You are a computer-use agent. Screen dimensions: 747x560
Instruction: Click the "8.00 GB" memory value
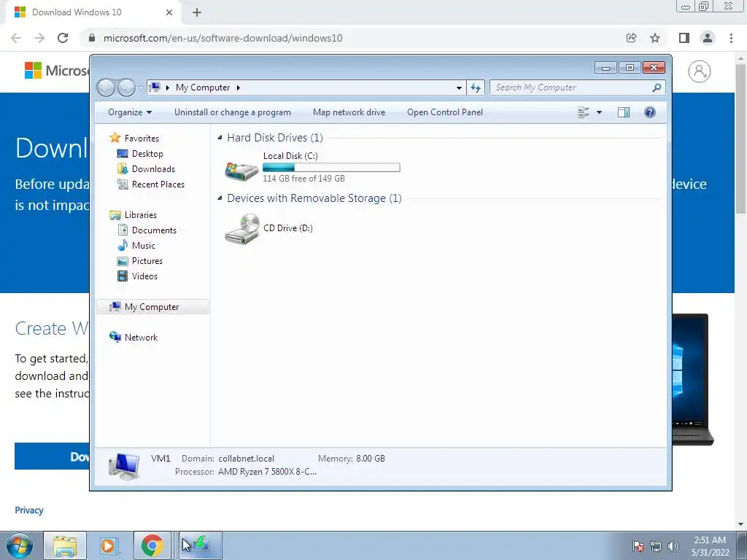click(x=371, y=459)
